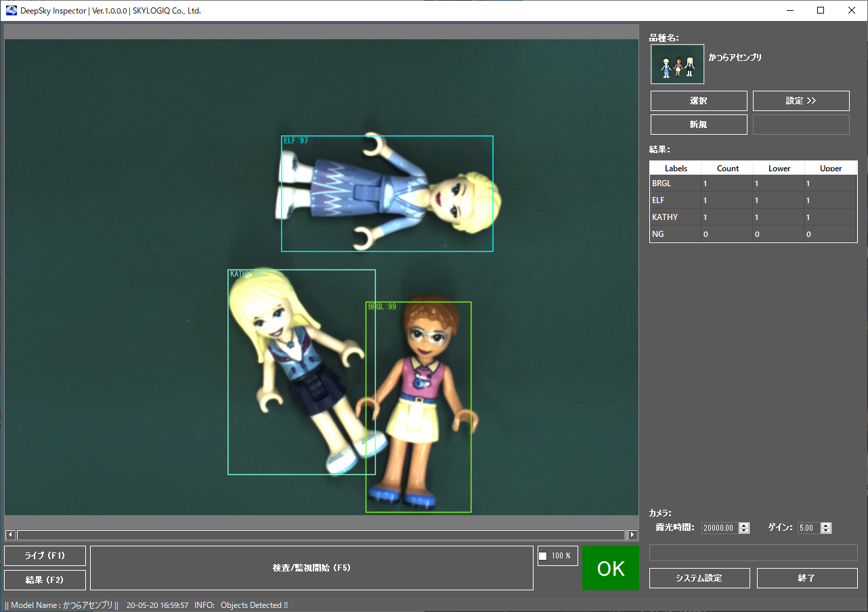Start live view with ライブ (F1)
868x612 pixels.
tap(45, 556)
